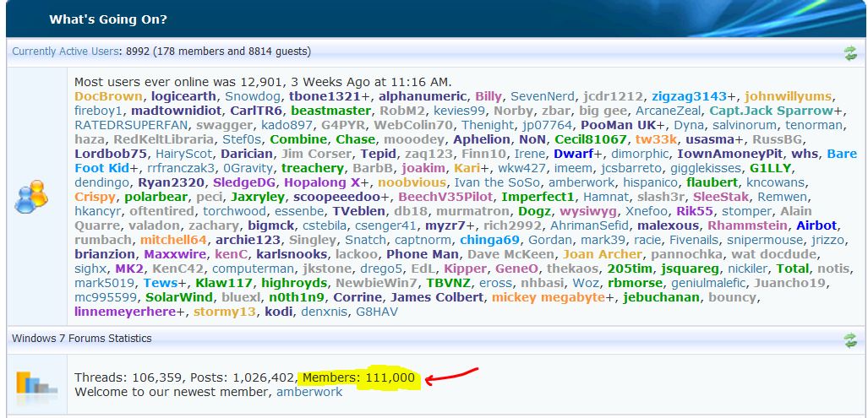Viewport: 868px width, 418px height.
Task: Open noobvious' profile link
Action: click(x=412, y=182)
